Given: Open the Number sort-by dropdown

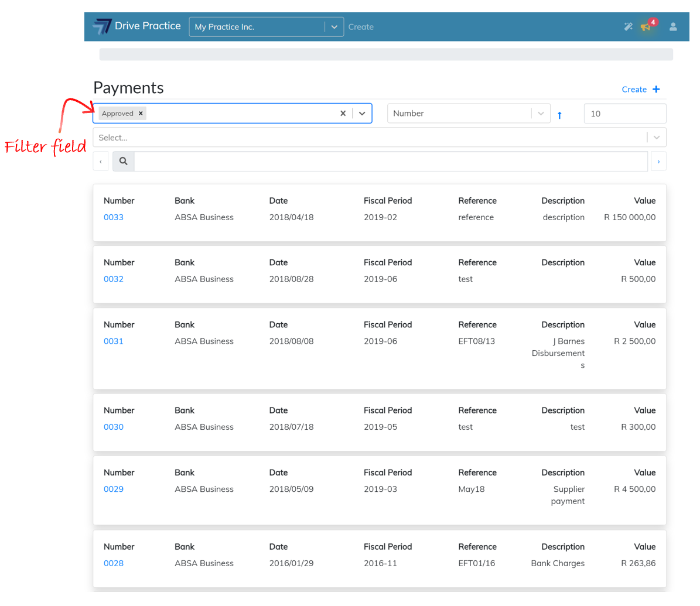Looking at the screenshot, I should [x=468, y=114].
